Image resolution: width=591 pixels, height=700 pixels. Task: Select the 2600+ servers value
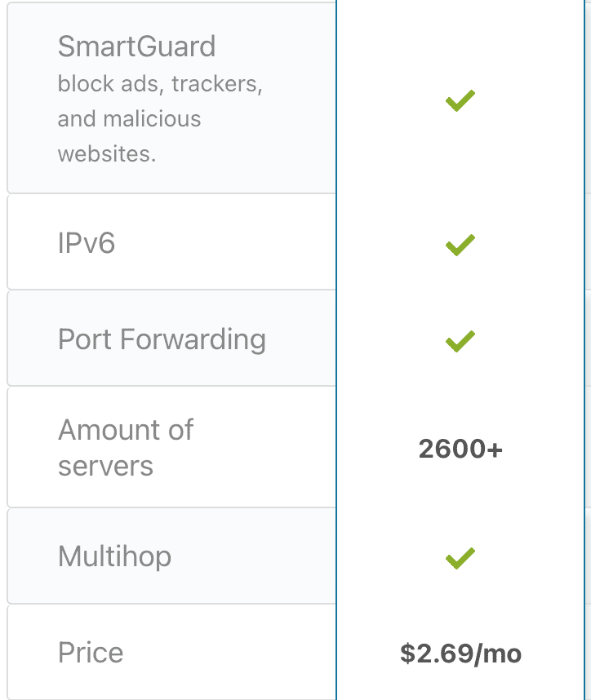point(460,449)
